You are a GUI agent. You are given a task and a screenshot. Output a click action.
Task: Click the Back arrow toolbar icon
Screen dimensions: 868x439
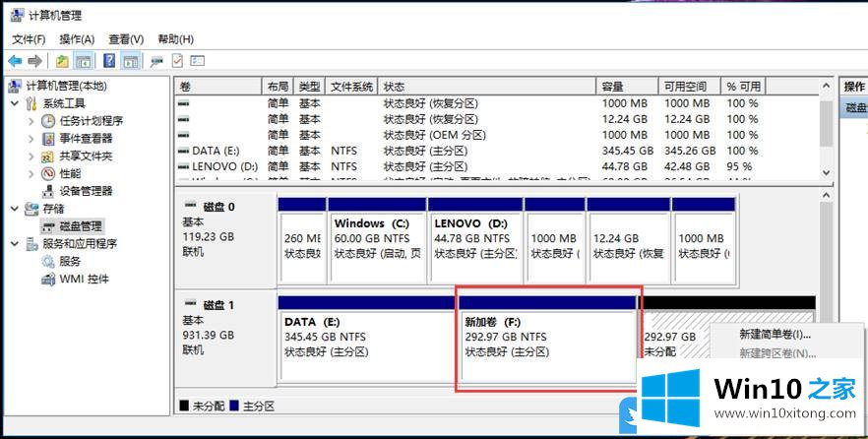pyautogui.click(x=15, y=61)
